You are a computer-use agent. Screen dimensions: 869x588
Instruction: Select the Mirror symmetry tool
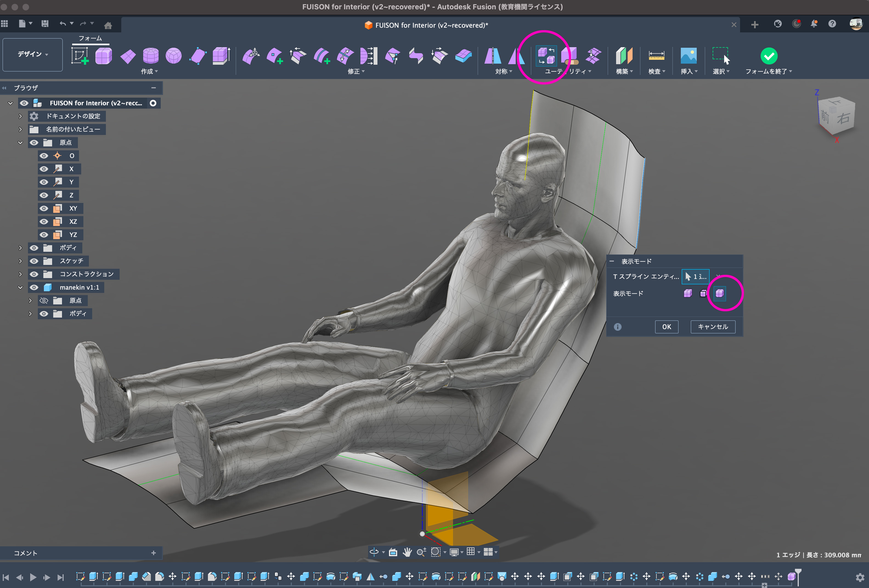492,56
